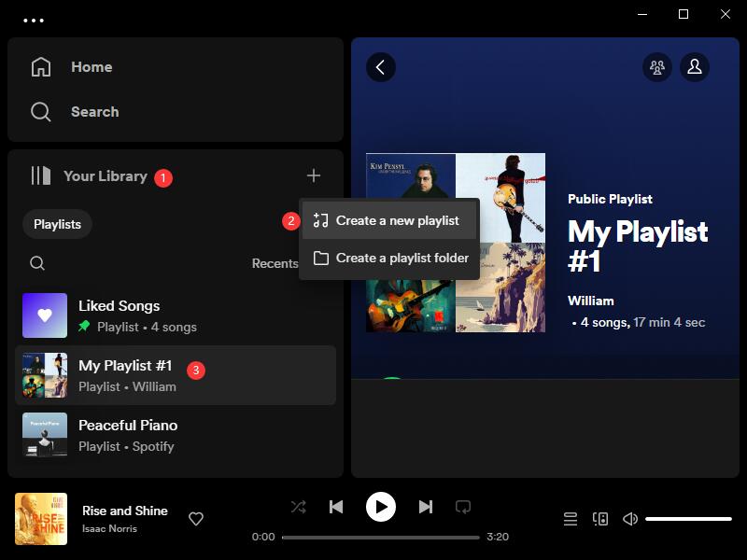
Task: Click the plus create button
Action: (314, 175)
